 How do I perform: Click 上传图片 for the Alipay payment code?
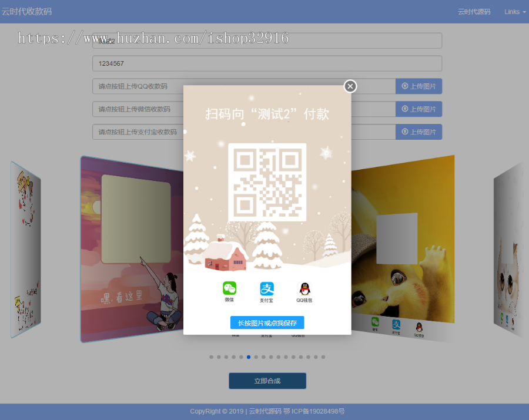[418, 132]
